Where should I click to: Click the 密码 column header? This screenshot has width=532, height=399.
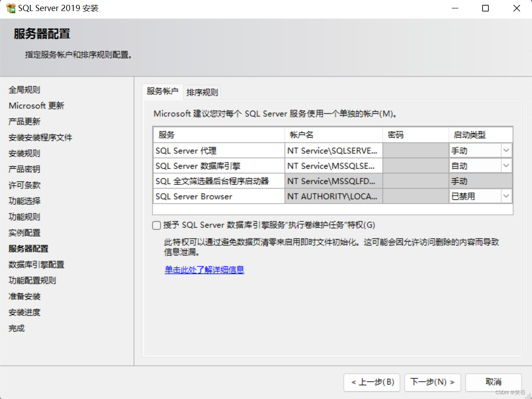coord(416,135)
